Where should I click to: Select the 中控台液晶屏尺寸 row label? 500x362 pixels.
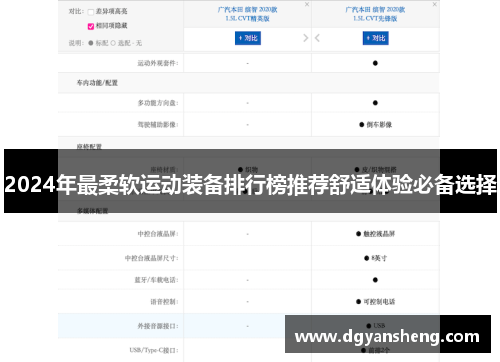[x=152, y=258]
